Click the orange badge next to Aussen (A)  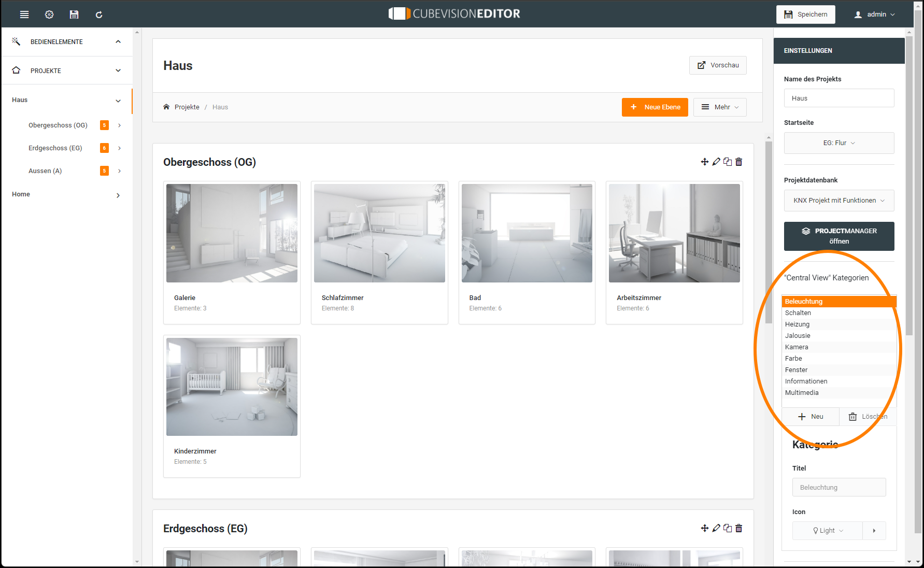(x=104, y=171)
